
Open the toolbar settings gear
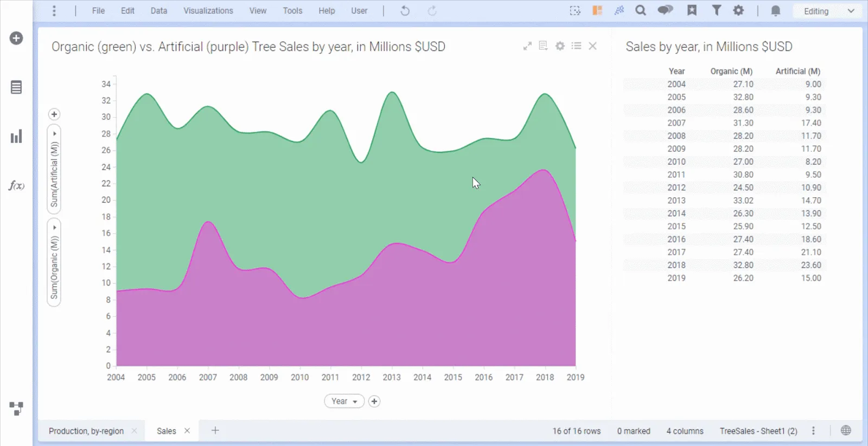pos(738,10)
